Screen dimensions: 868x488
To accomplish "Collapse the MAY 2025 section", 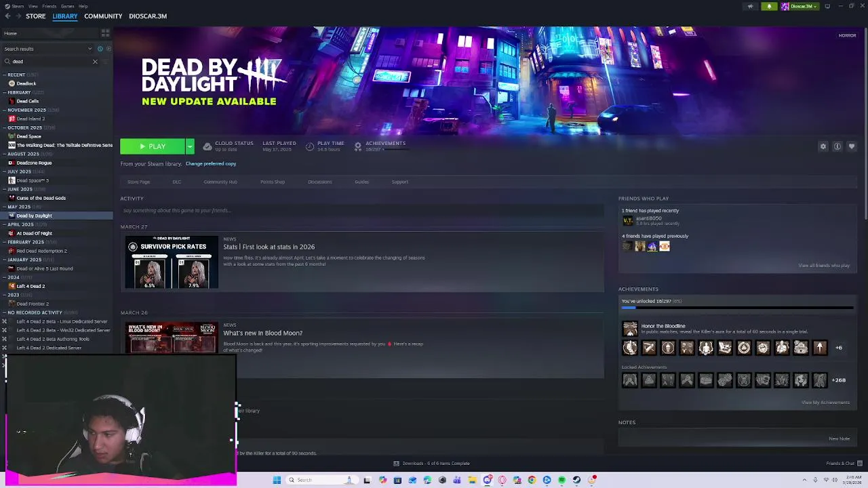I will click(x=5, y=207).
